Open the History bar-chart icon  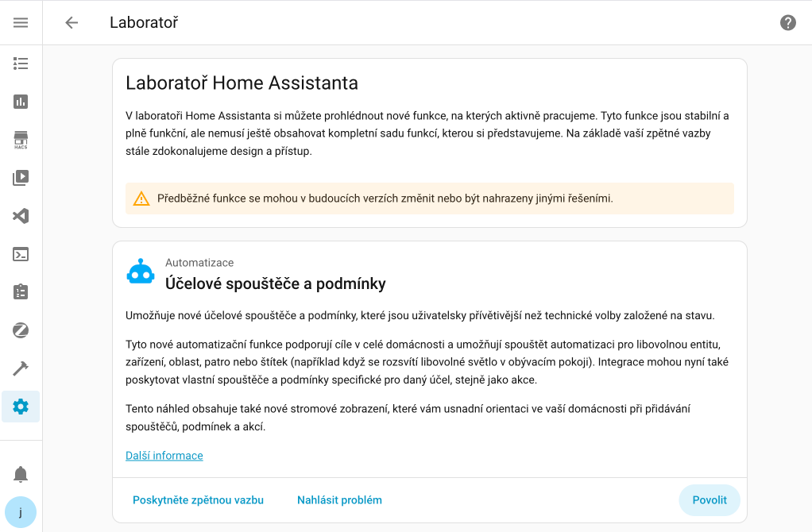click(x=20, y=102)
